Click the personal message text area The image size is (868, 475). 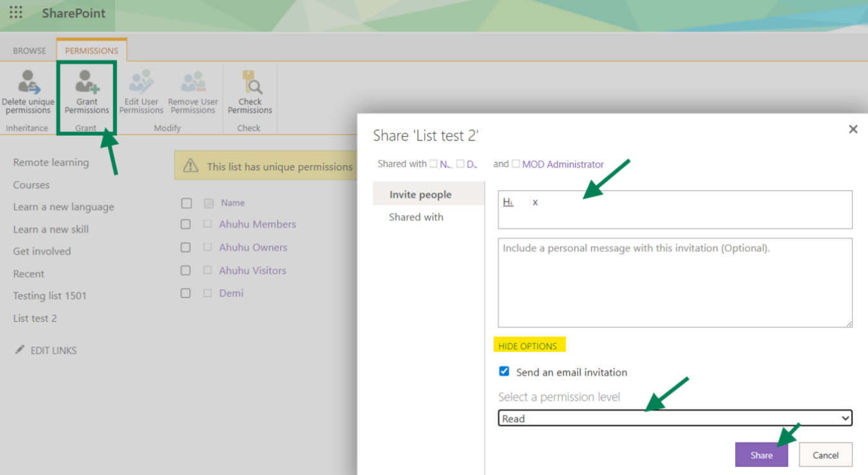675,283
